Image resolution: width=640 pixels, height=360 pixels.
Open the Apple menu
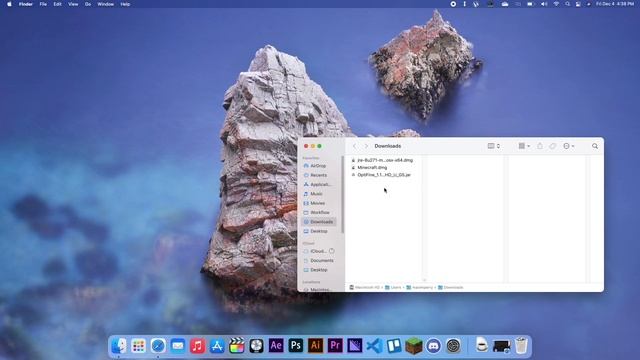[x=9, y=4]
